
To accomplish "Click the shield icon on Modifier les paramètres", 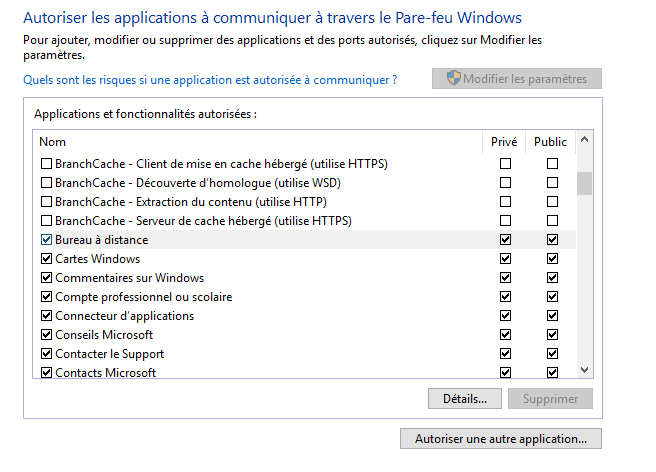I will click(x=454, y=78).
